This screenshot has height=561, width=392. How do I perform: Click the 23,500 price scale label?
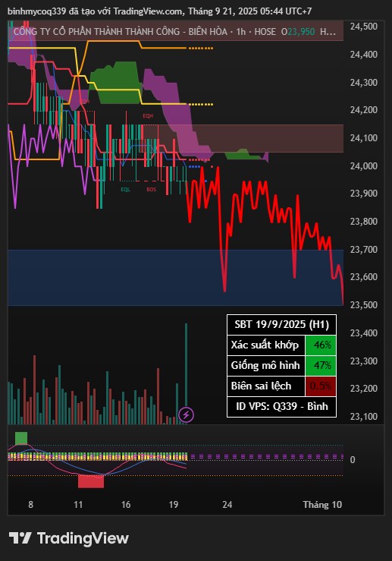tap(364, 305)
